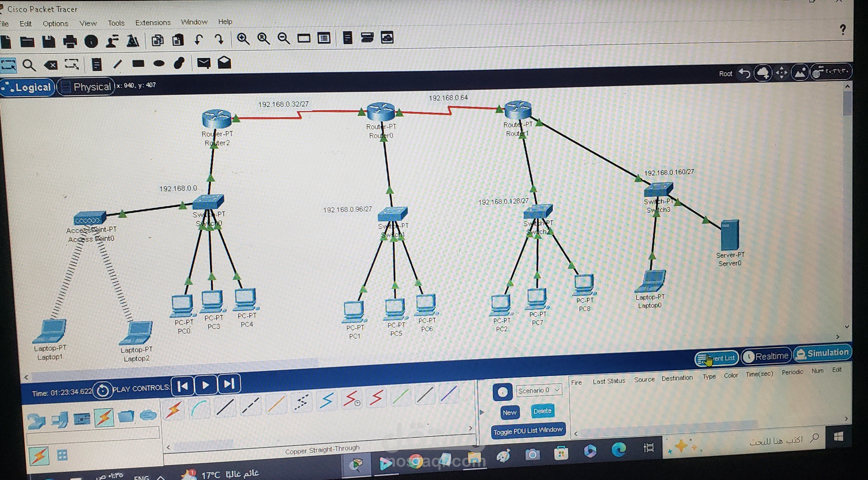Click the question mark help icon
Screen dimensions: 868x480
pos(843,30)
